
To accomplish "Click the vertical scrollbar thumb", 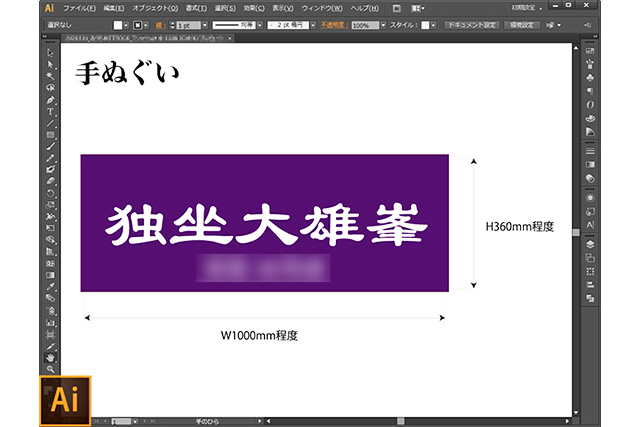I will click(x=575, y=232).
